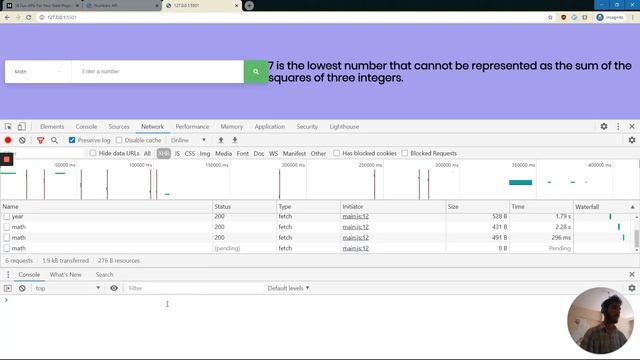Click the red screen recorder stop button
This screenshot has width=640, height=360.
point(7,160)
